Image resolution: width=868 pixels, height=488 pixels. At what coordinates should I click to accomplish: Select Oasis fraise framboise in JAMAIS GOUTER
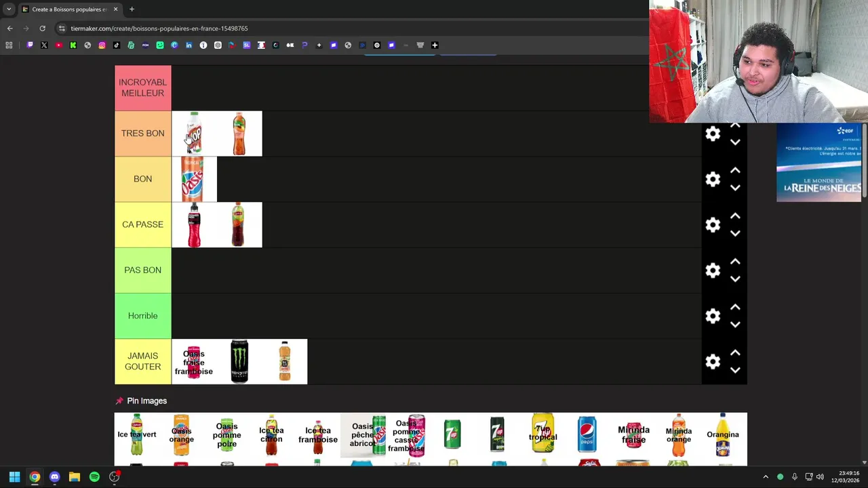tap(194, 361)
